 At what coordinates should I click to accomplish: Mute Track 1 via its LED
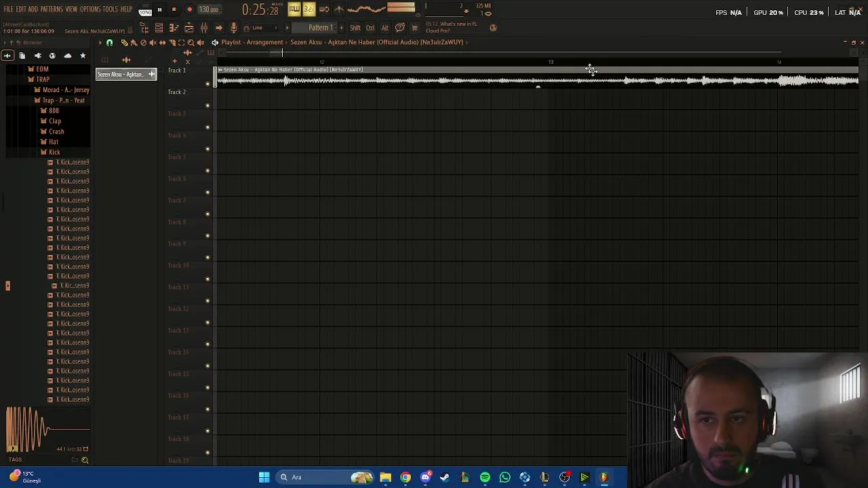pyautogui.click(x=208, y=84)
